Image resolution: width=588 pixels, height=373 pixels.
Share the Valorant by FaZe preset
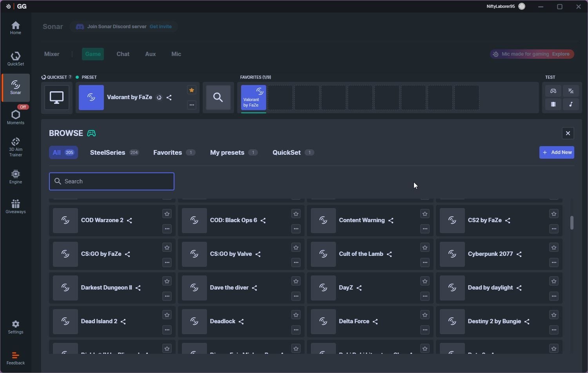169,98
